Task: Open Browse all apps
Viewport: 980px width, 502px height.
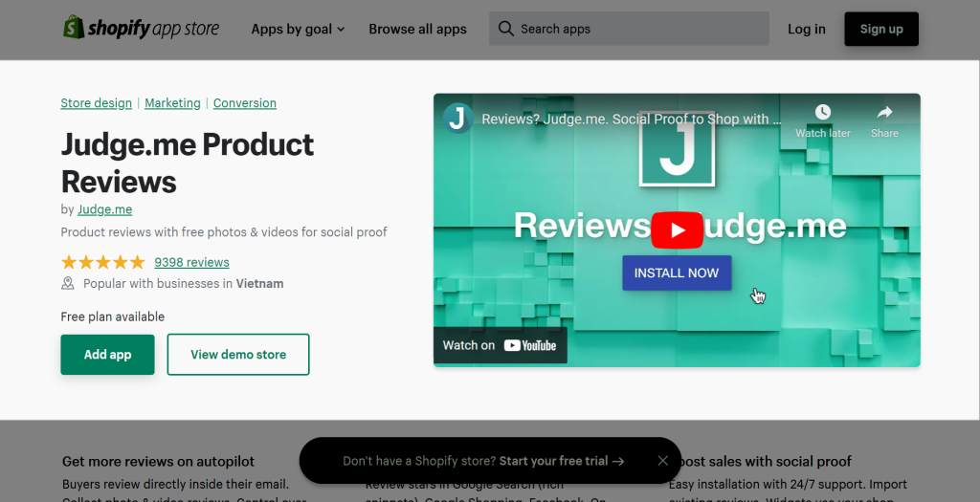Action: click(417, 30)
